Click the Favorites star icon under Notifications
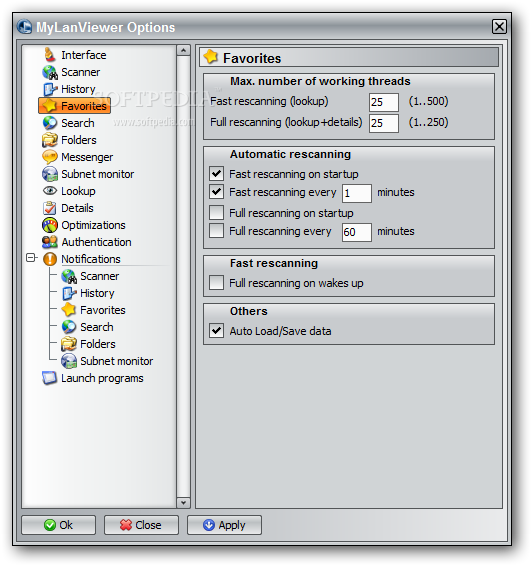532x566 pixels. 69,310
